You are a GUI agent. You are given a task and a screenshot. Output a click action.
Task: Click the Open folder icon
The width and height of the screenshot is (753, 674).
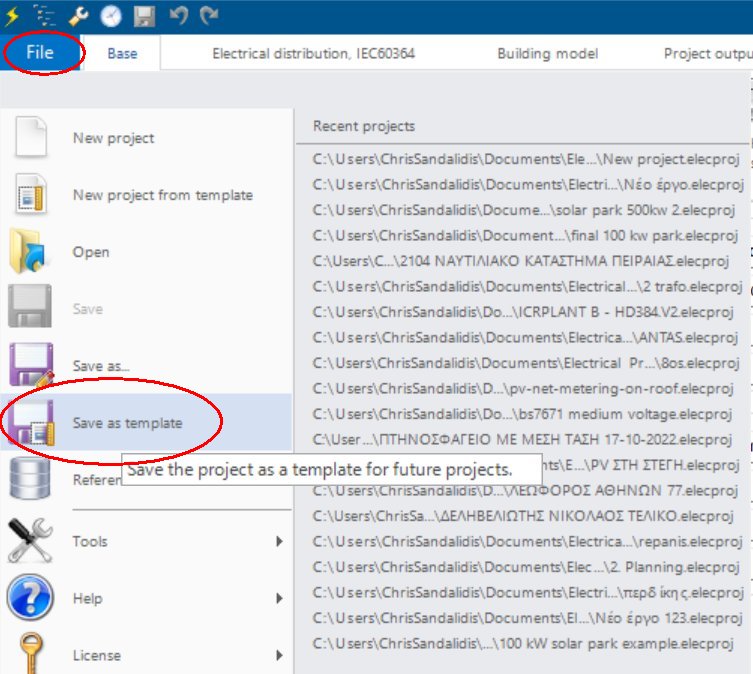coord(29,252)
